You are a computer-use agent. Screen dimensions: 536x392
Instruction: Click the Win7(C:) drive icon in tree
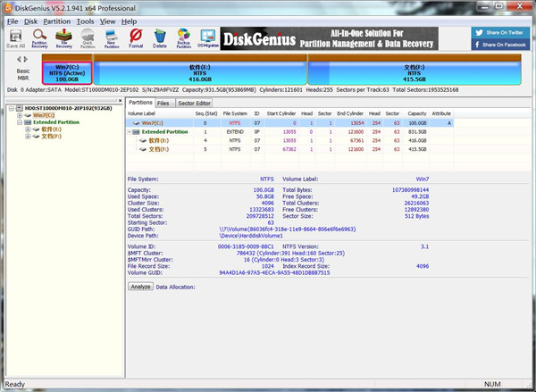(28, 115)
